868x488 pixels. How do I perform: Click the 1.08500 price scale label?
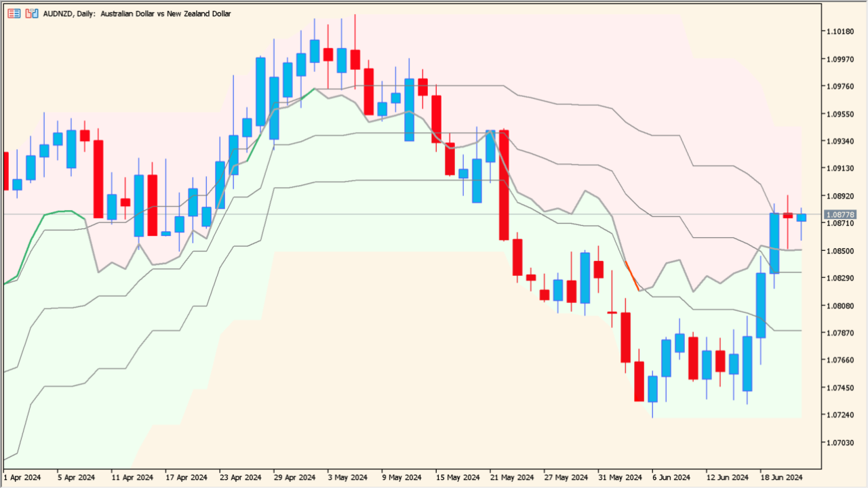click(840, 251)
